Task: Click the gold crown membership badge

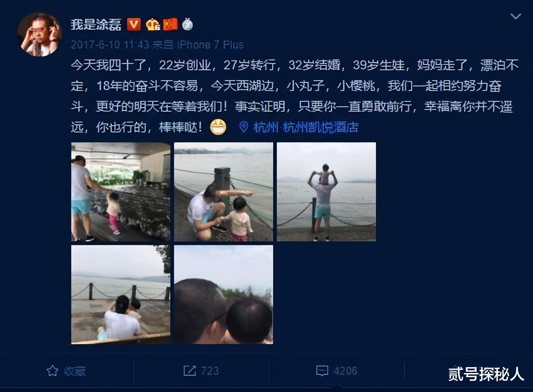Action: click(x=152, y=24)
